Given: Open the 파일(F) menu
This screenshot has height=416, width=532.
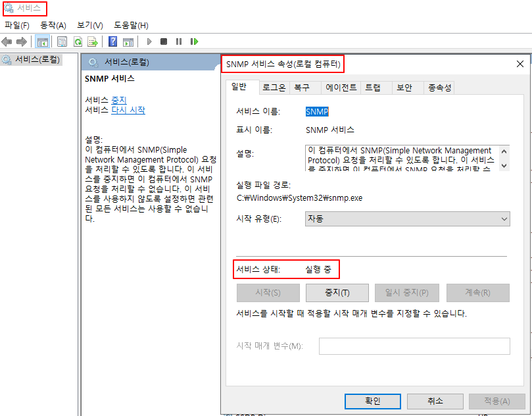Looking at the screenshot, I should click(17, 26).
